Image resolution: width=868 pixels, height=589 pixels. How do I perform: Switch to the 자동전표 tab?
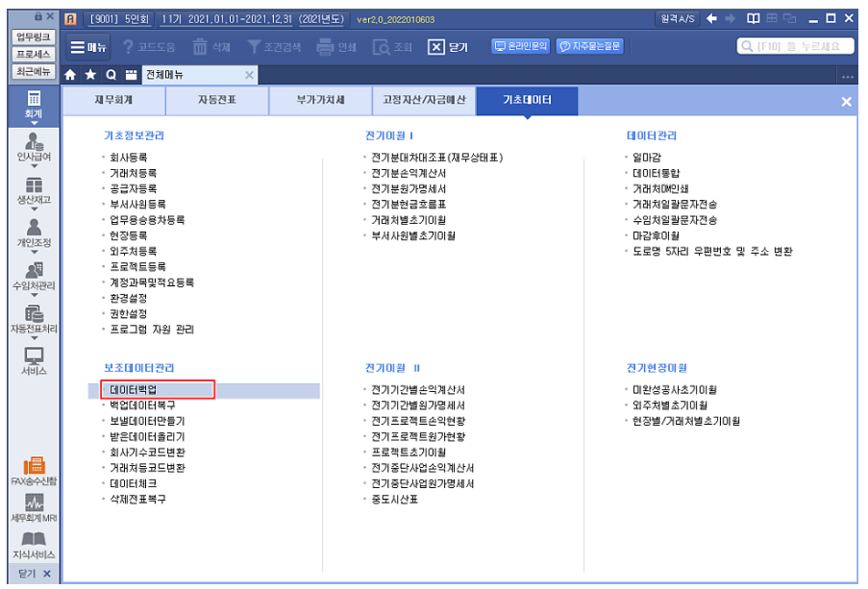217,100
